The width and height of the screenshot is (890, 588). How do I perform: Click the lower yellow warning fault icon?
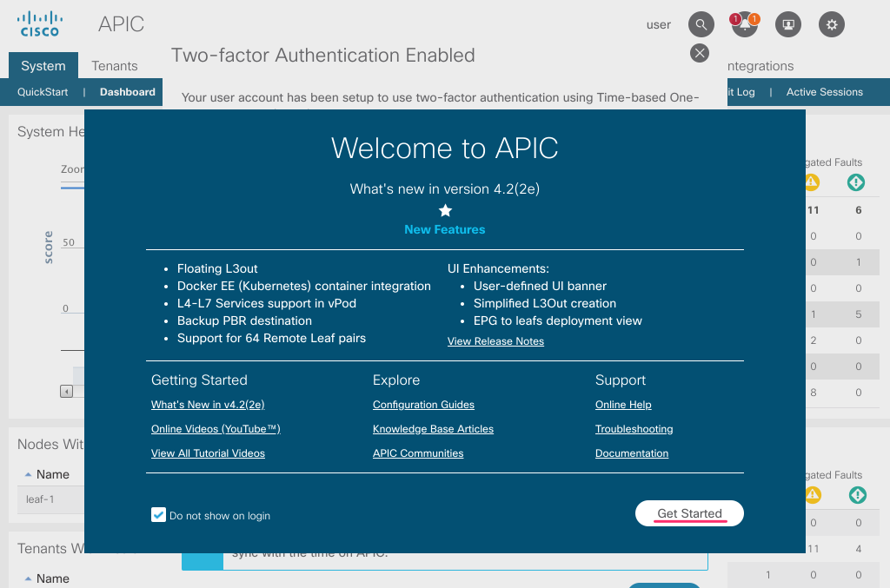pos(813,495)
